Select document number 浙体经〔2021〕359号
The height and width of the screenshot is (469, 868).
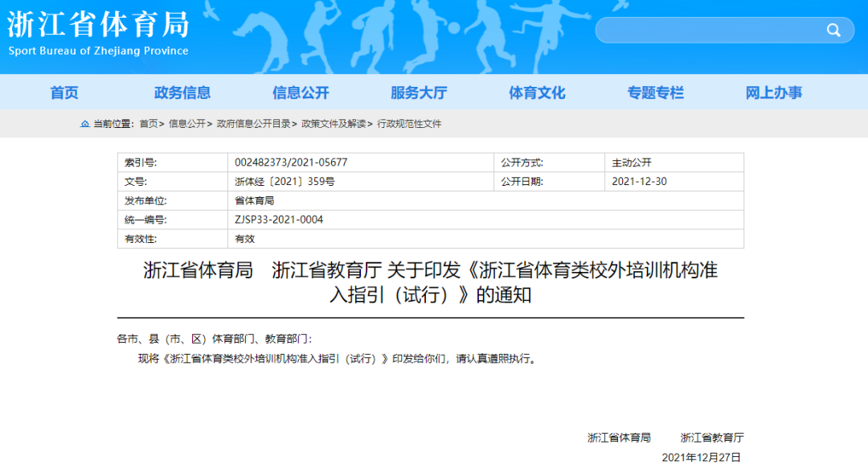(x=285, y=181)
